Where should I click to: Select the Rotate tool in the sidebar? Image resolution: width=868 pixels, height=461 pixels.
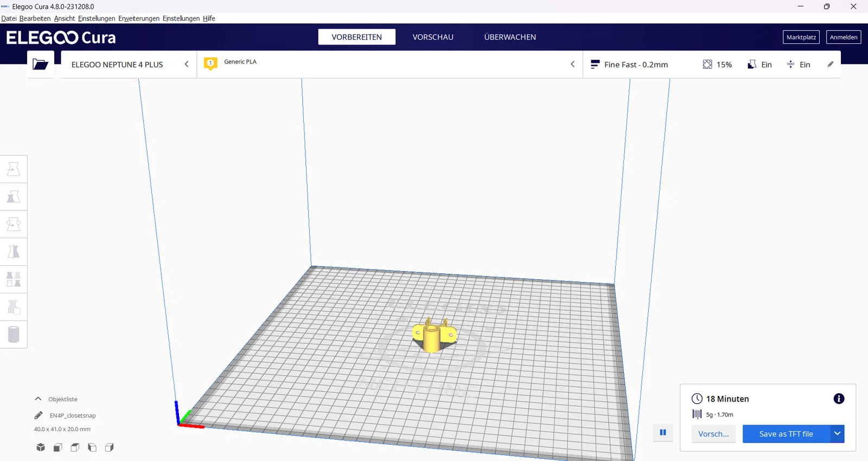14,224
